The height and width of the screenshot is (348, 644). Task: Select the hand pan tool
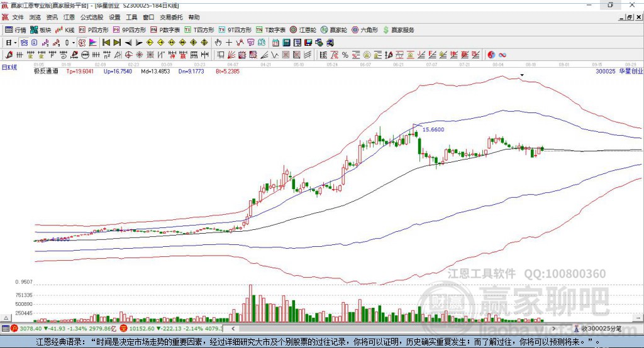[x=218, y=43]
